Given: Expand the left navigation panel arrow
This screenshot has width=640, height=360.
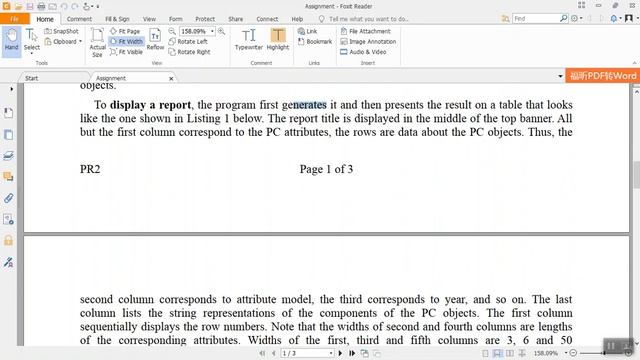Looking at the screenshot, I should pyautogui.click(x=11, y=89).
